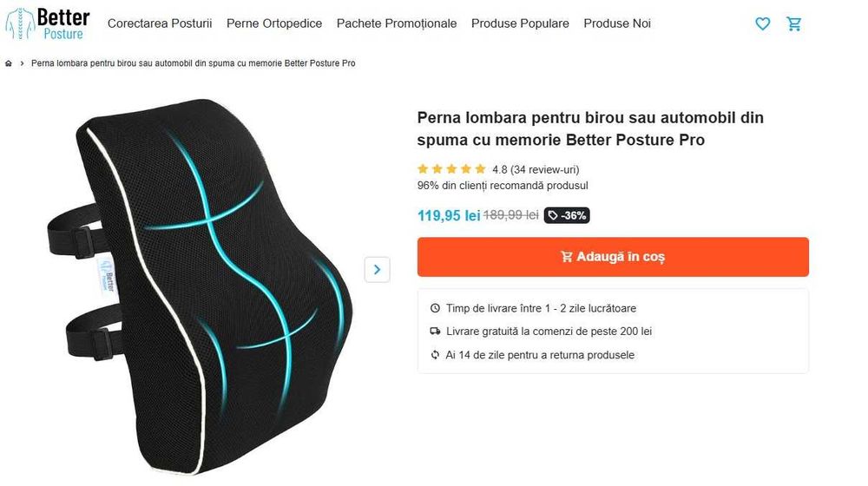Click the breadcrumb separator chevron
The image size is (868, 486).
22,63
